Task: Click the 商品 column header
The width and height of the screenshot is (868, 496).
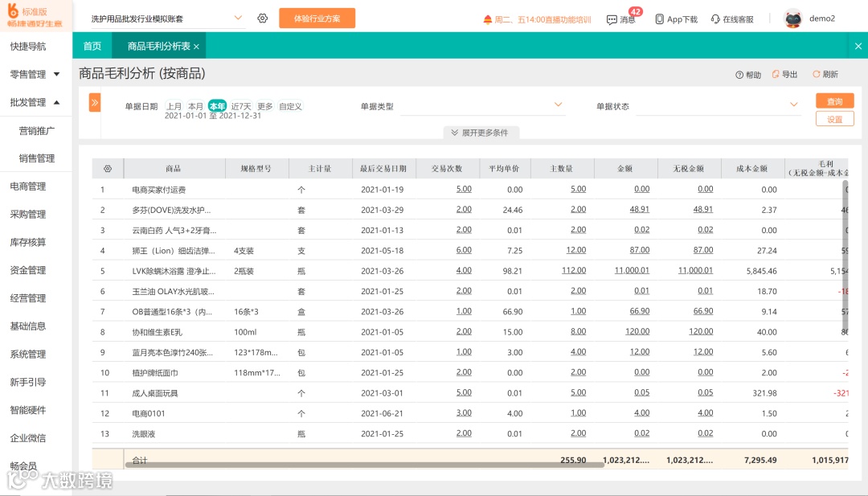Action: pyautogui.click(x=174, y=168)
